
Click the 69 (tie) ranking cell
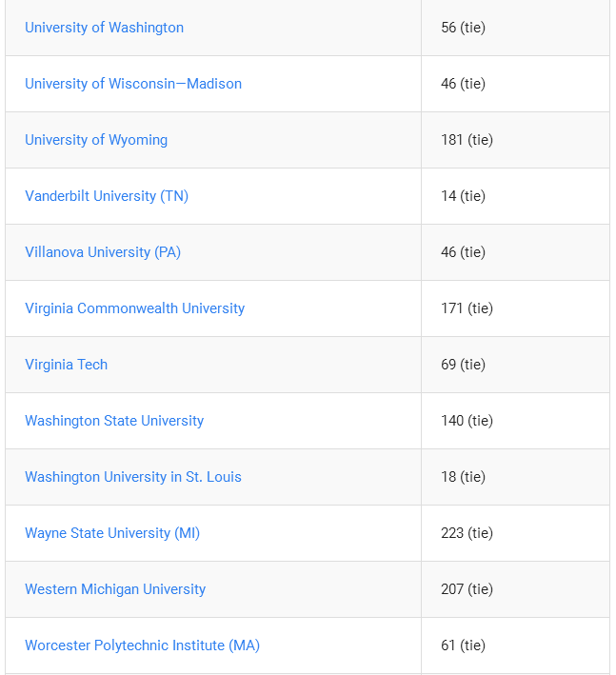pos(515,365)
